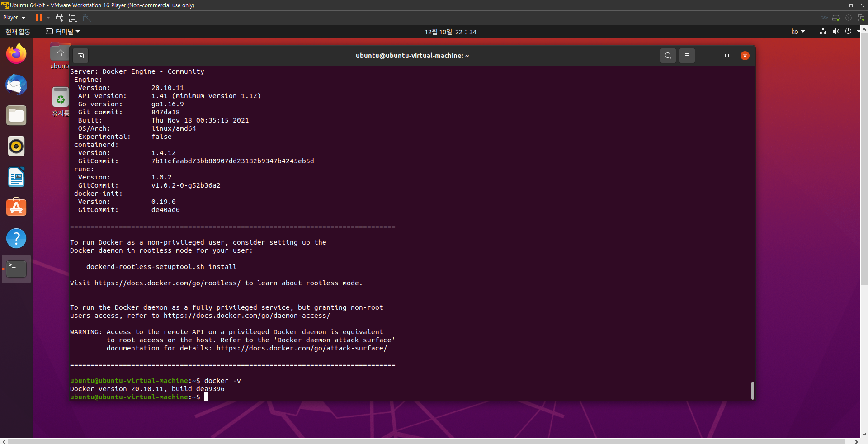The width and height of the screenshot is (868, 444).
Task: Launch Rhythmbox music player from dock
Action: 16,146
